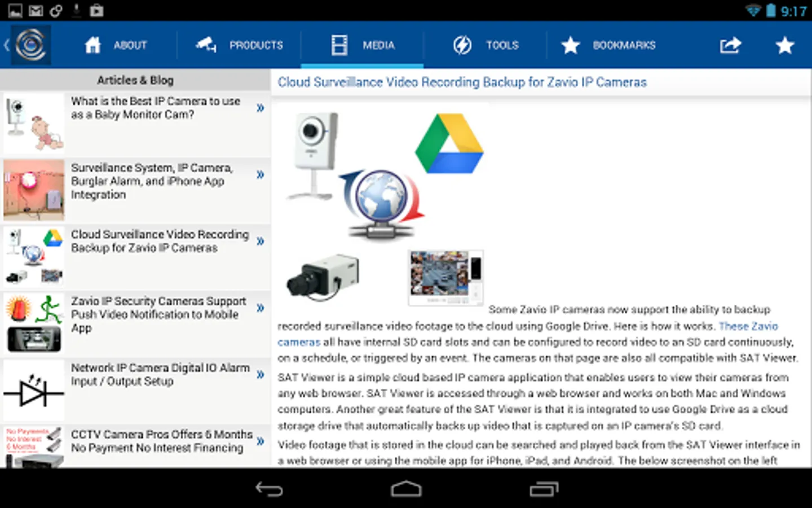This screenshot has width=812, height=508.
Task: Click baby monitor camera thumbnail
Action: (34, 124)
